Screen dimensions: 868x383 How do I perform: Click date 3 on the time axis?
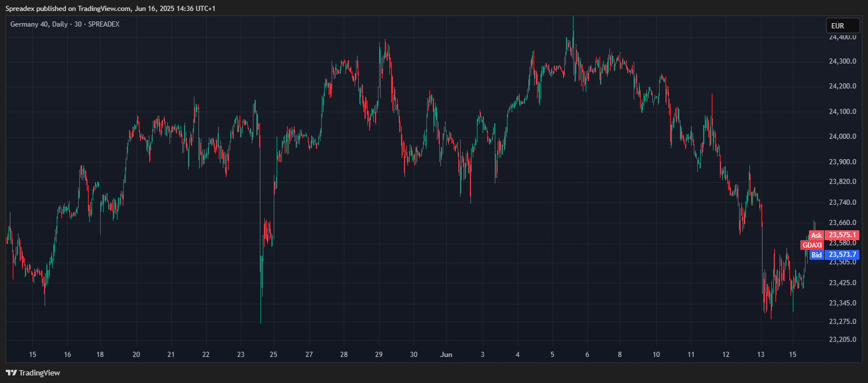[483, 354]
